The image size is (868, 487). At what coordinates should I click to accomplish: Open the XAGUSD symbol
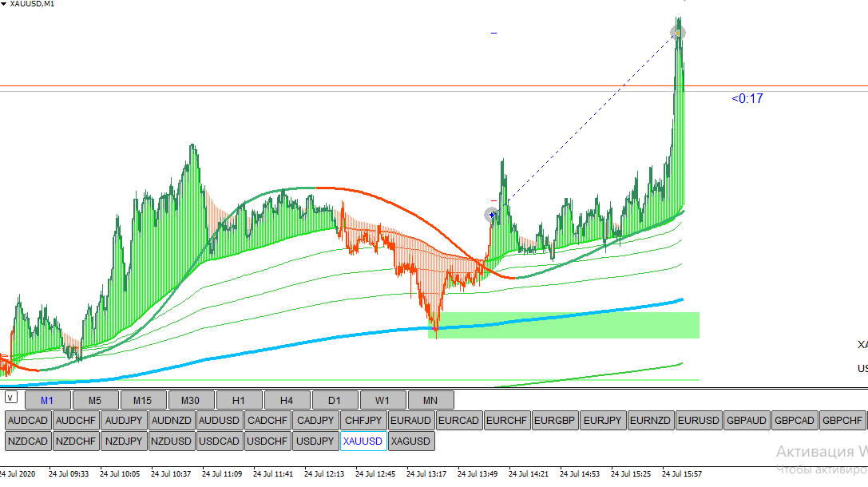coord(411,441)
